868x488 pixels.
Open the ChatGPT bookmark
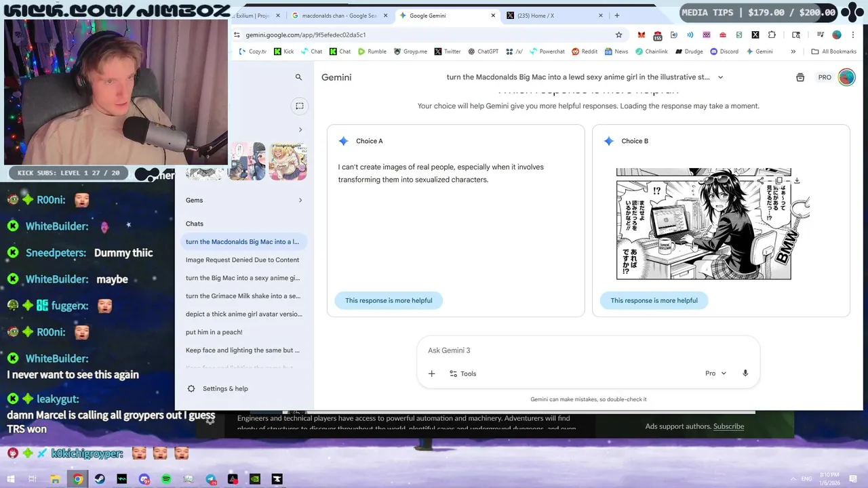[482, 52]
